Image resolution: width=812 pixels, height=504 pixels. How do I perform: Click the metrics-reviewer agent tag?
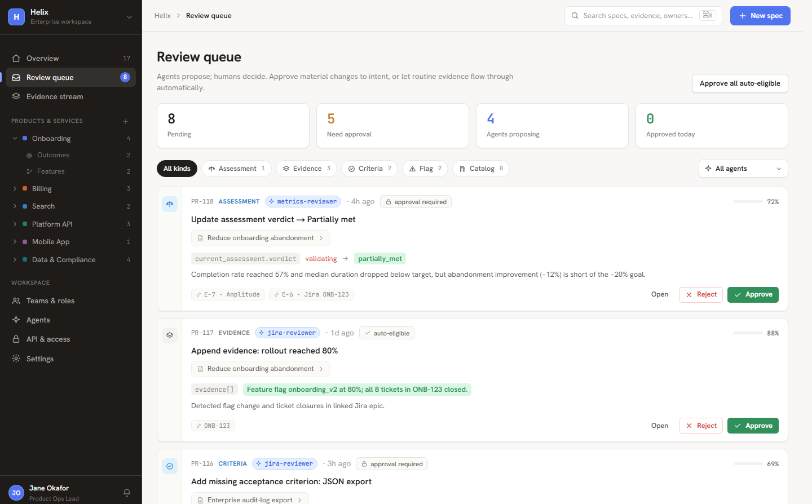(303, 201)
